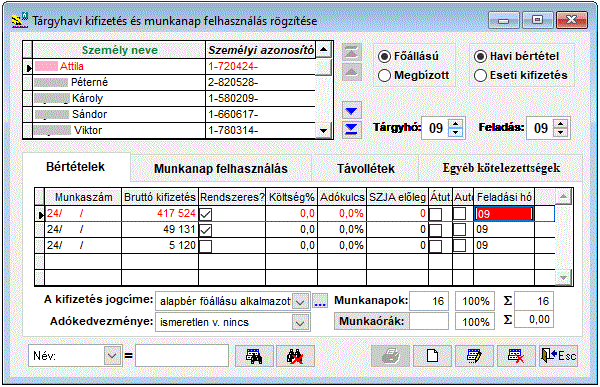The width and height of the screenshot is (600, 387).
Task: Click Személyi azonosító column header
Action: click(261, 50)
